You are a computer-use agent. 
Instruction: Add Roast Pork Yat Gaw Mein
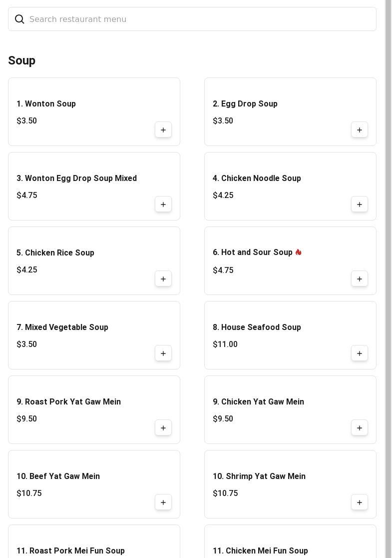pyautogui.click(x=163, y=428)
